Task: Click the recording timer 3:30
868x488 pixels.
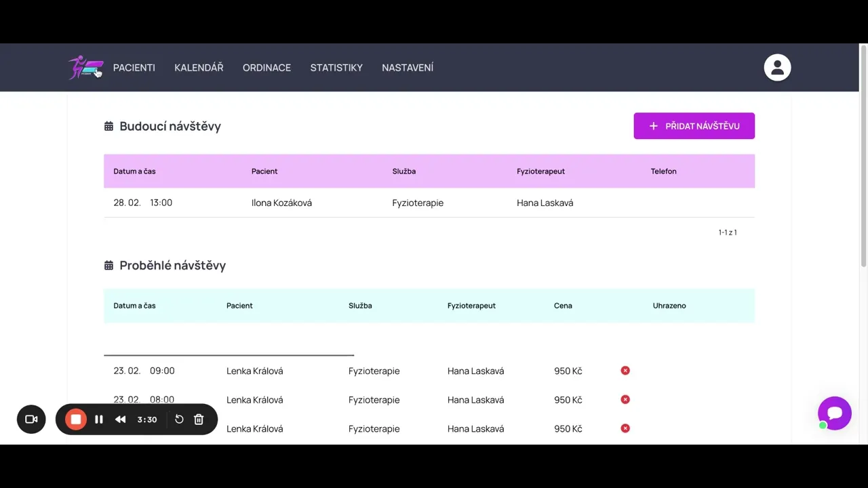Action: tap(147, 420)
